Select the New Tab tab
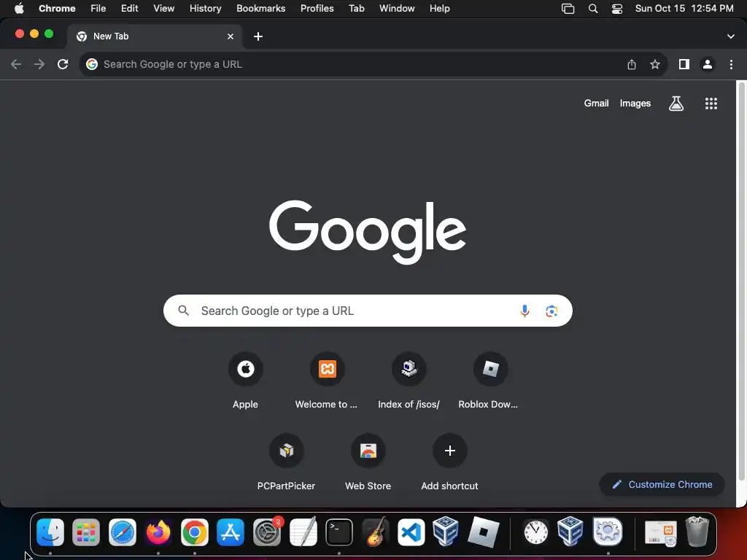Screen dimensions: 747x560 [x=155, y=36]
